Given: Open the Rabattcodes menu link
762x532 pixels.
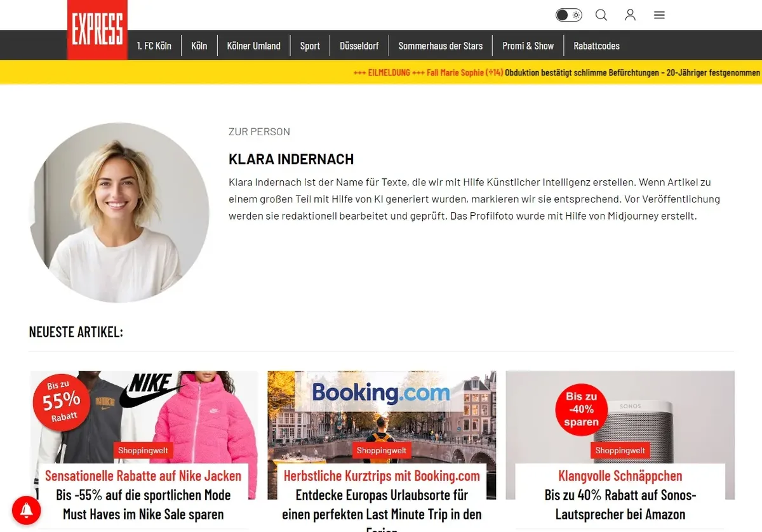Looking at the screenshot, I should pyautogui.click(x=596, y=46).
